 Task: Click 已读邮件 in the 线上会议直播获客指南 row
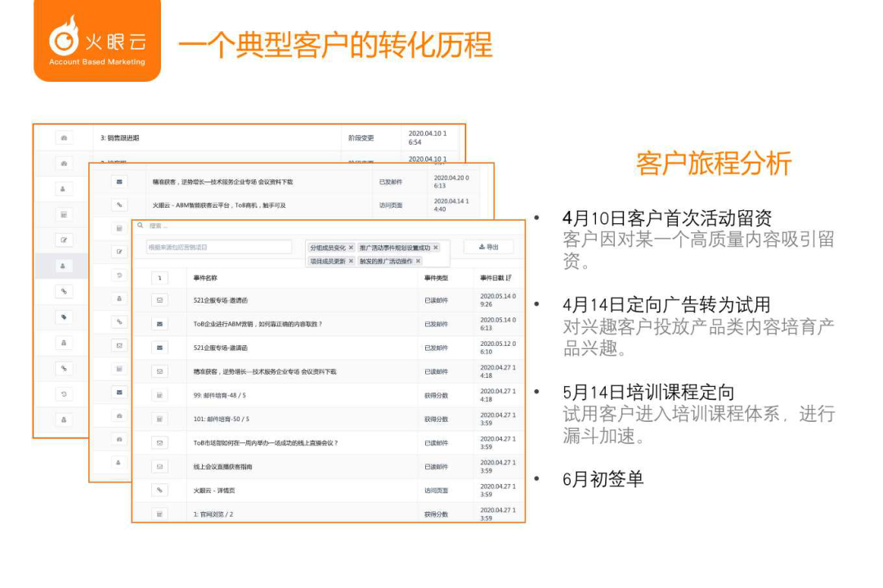click(x=437, y=466)
